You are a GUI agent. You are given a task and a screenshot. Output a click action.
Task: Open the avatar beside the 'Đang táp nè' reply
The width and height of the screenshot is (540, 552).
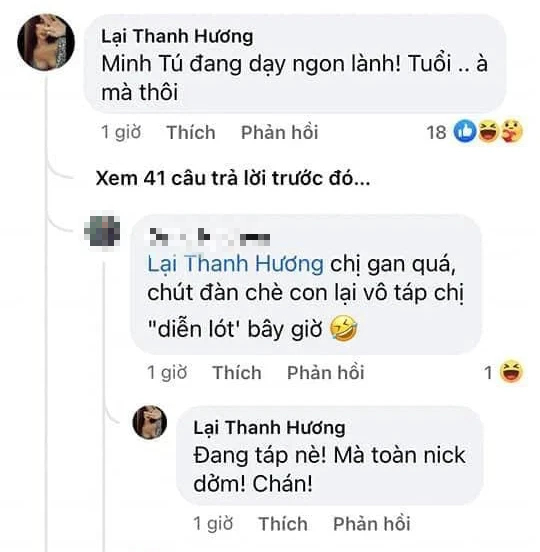(x=150, y=422)
